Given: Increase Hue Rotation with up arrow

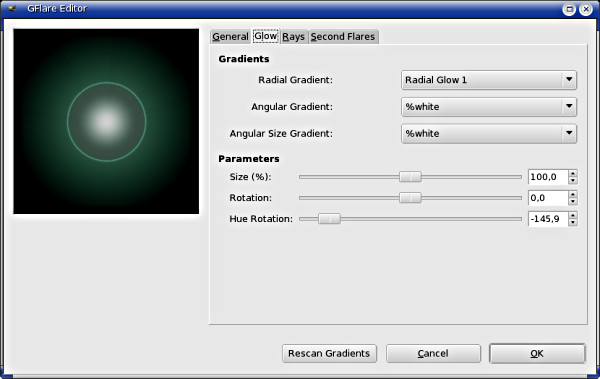Looking at the screenshot, I should (x=573, y=216).
